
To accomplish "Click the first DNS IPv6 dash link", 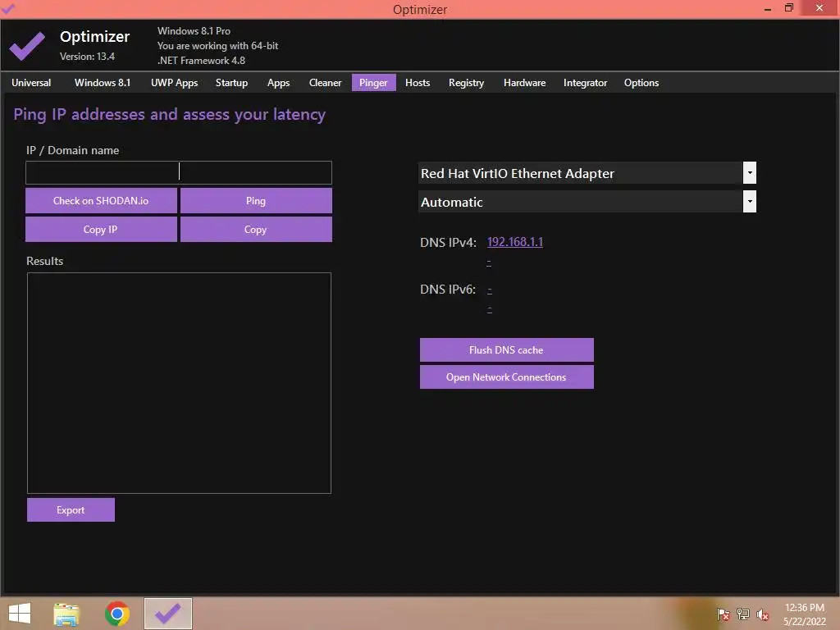I will tap(489, 290).
